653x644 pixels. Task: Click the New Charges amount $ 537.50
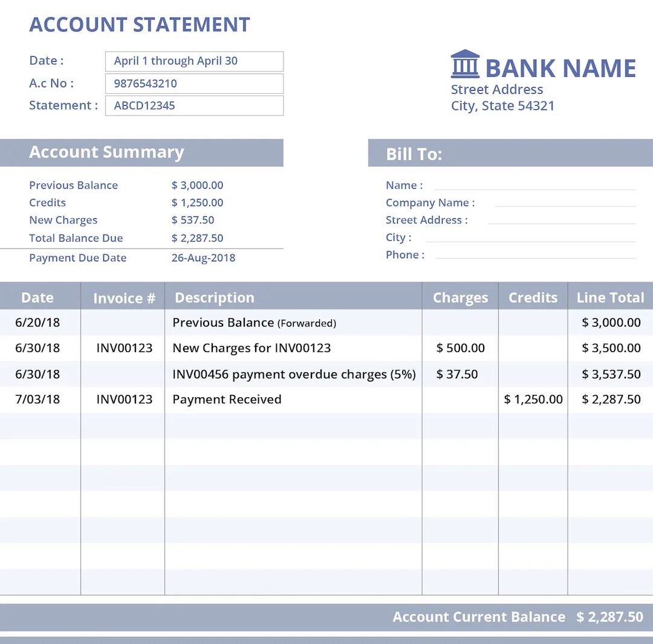pyautogui.click(x=193, y=220)
